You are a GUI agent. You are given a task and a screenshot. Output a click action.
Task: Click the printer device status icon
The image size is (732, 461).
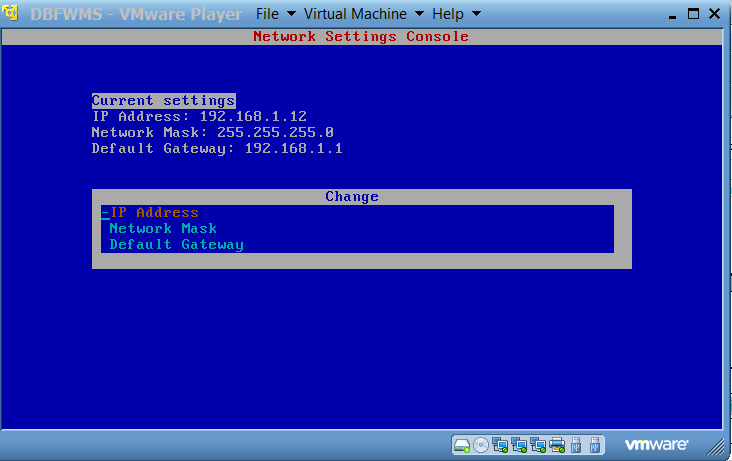(x=557, y=445)
